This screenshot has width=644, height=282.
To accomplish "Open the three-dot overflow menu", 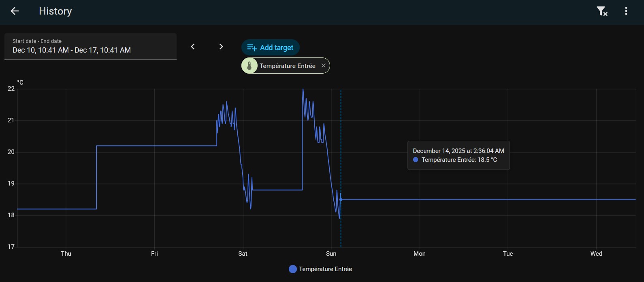I will tap(626, 11).
